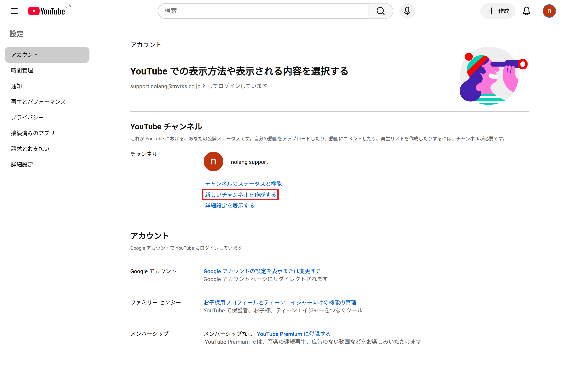Click 新しいチャンネルを作成する link
Screen dimensions: 565x392
pos(240,195)
